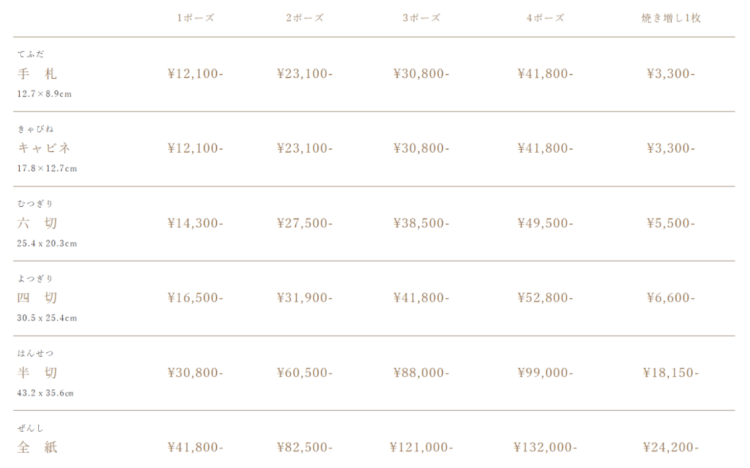Select the 手札 row label
This screenshot has width=750, height=468.
37,74
